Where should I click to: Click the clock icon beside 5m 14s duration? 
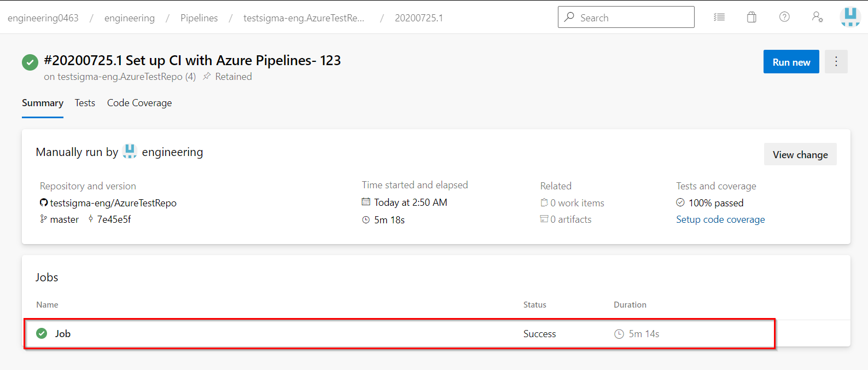click(619, 334)
